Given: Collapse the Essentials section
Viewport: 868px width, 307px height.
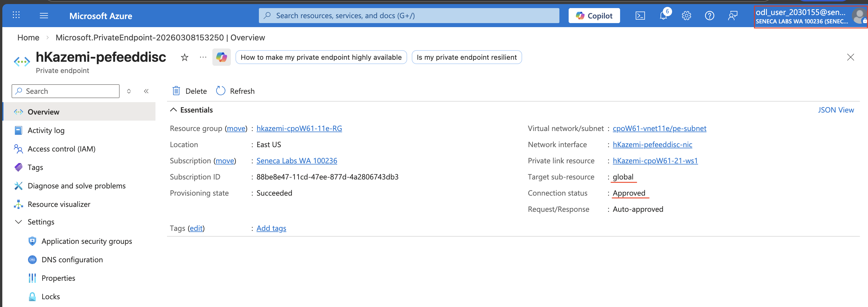Looking at the screenshot, I should pyautogui.click(x=173, y=110).
